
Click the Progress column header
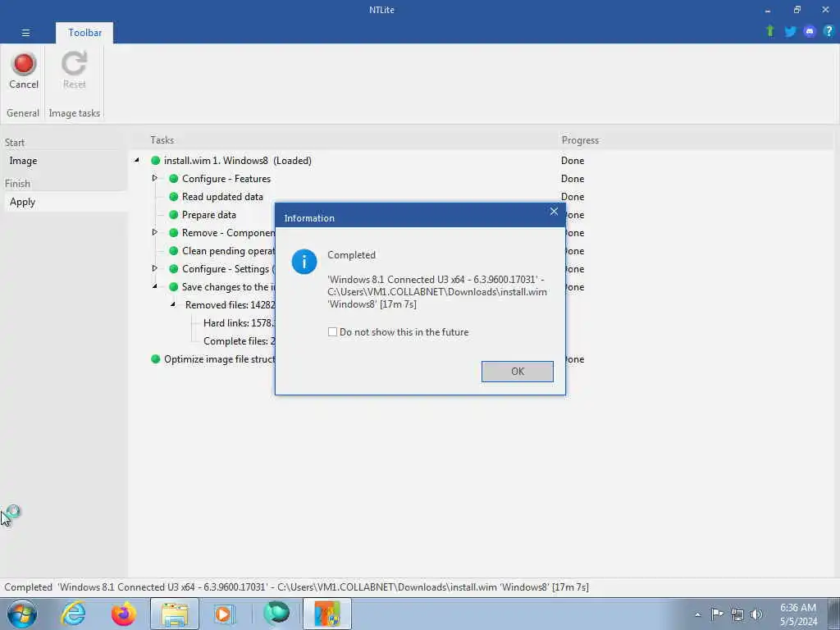point(580,139)
